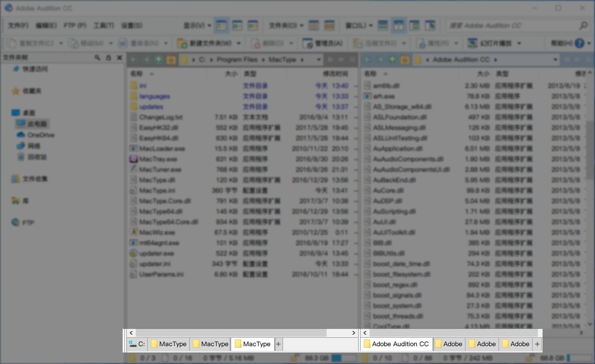Expand the 新建文件夹(W) dropdown arrow
The image size is (595, 364).
[239, 43]
